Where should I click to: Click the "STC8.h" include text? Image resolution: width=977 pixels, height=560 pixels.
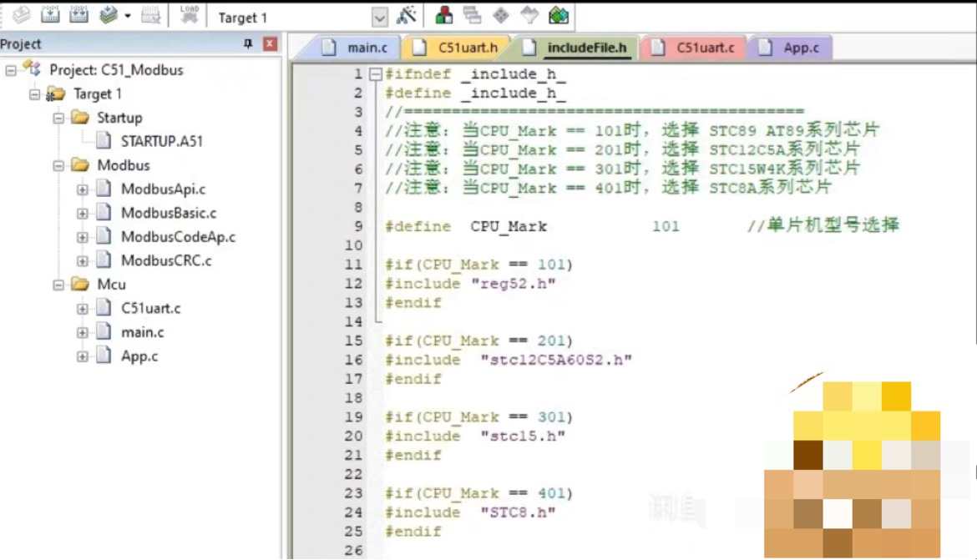click(517, 512)
